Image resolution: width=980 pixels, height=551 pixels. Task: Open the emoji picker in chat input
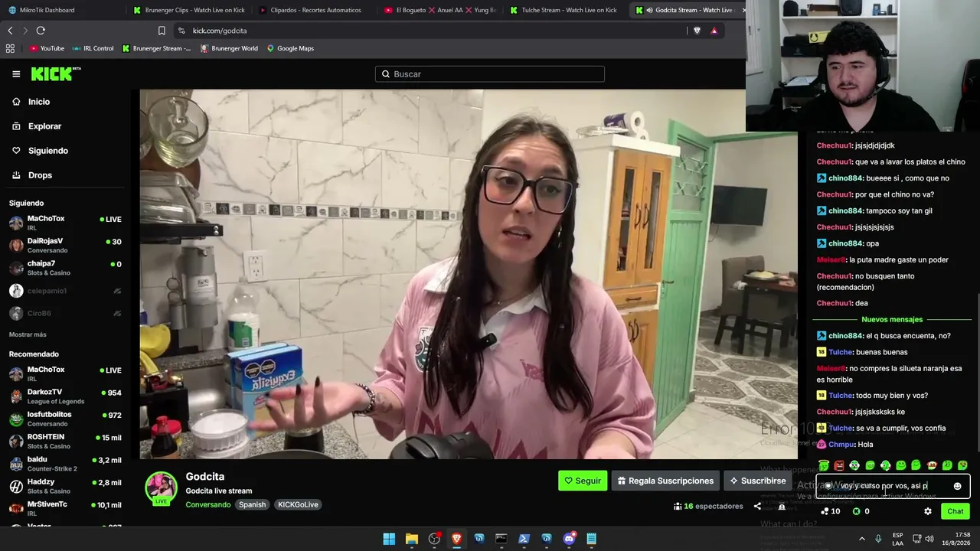coord(957,486)
